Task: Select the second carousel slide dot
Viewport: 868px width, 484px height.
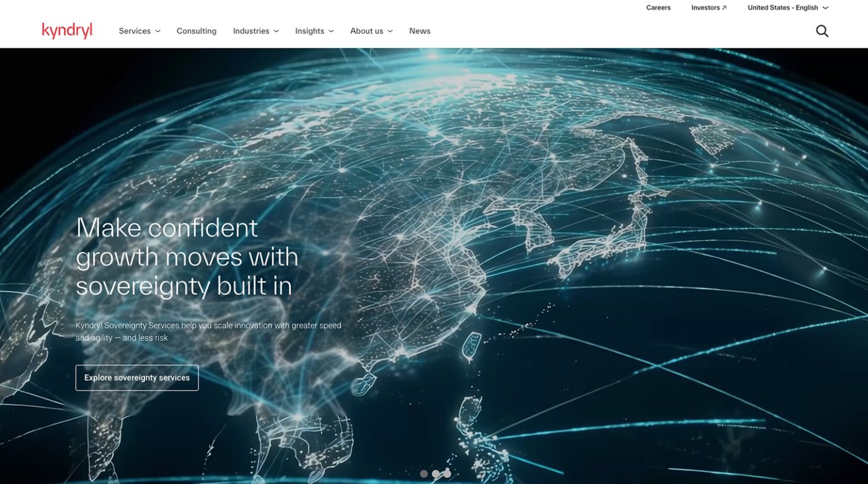Action: (436, 473)
